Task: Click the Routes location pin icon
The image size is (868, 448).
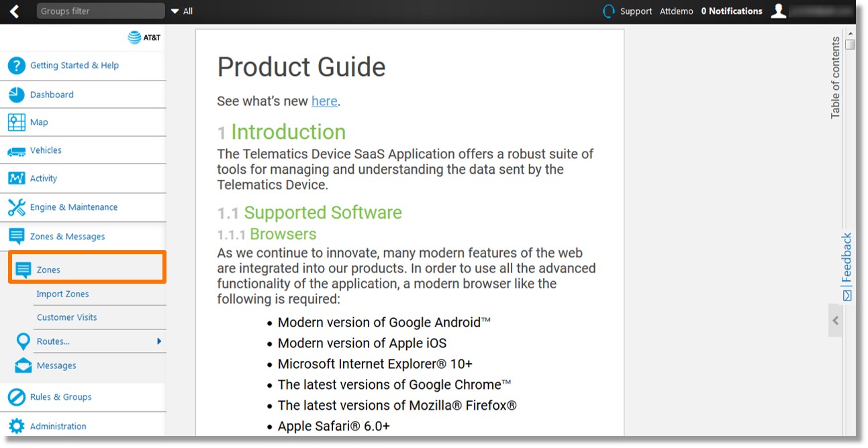Action: [x=23, y=341]
